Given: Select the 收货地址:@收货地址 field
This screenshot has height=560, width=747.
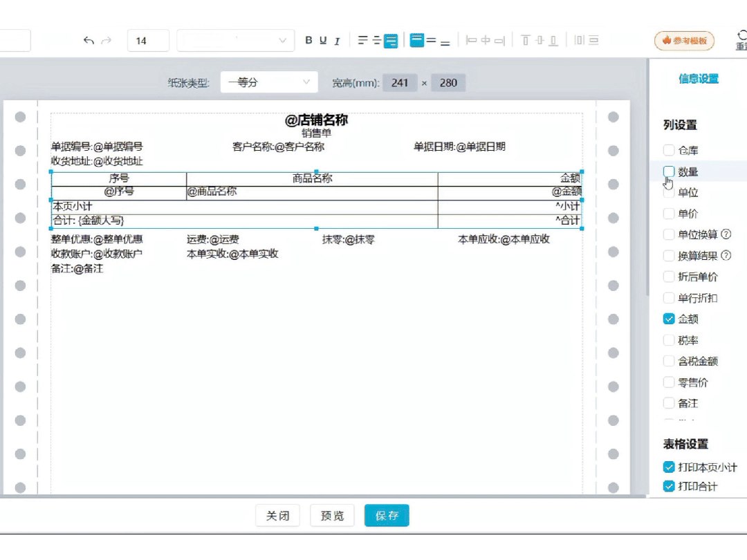Looking at the screenshot, I should 98,161.
